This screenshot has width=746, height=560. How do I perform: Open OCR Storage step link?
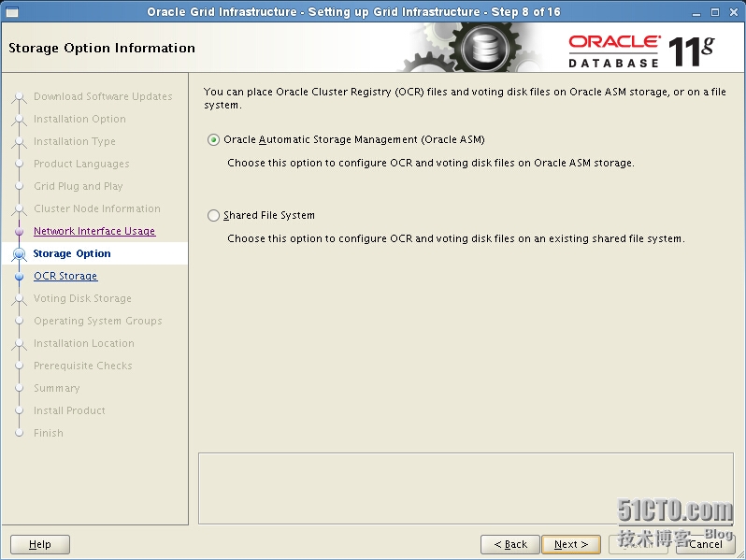point(65,276)
